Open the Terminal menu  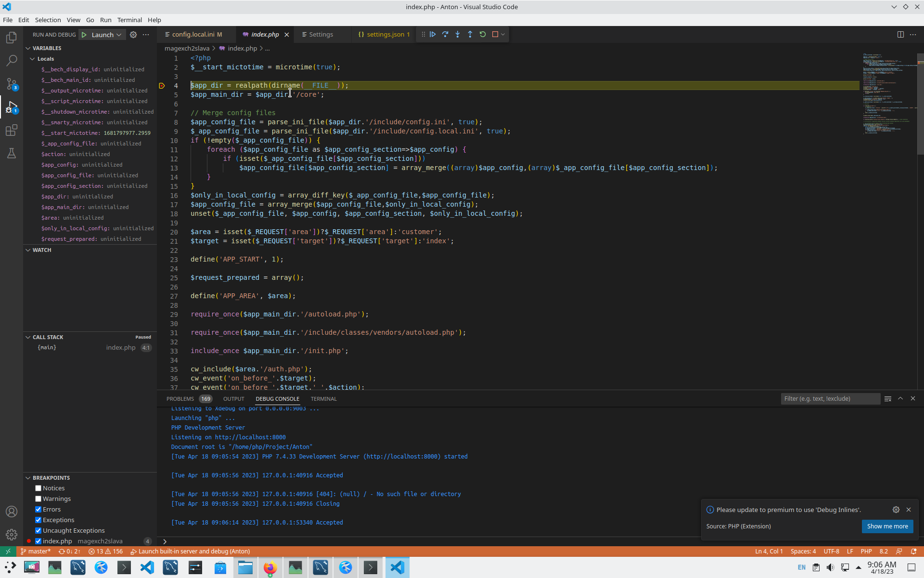[x=129, y=20]
